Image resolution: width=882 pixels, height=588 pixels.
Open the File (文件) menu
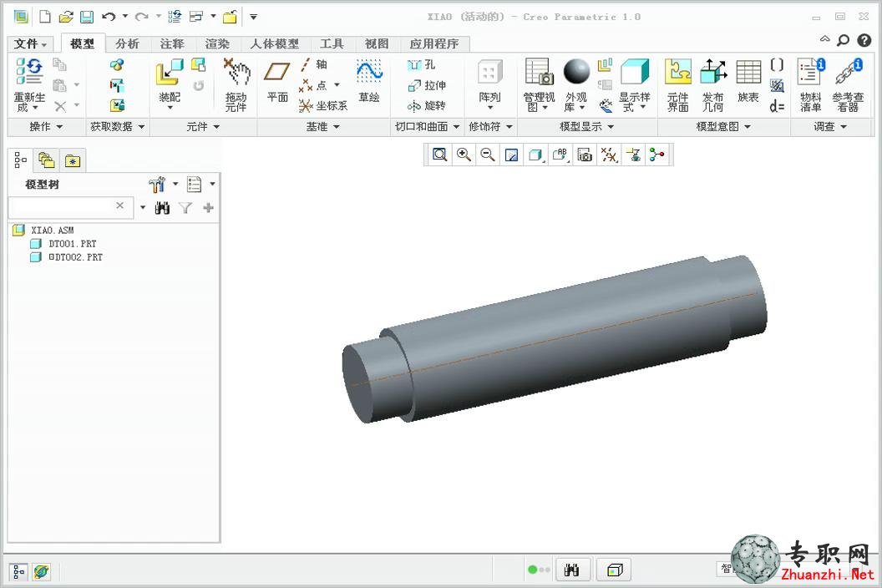[30, 43]
